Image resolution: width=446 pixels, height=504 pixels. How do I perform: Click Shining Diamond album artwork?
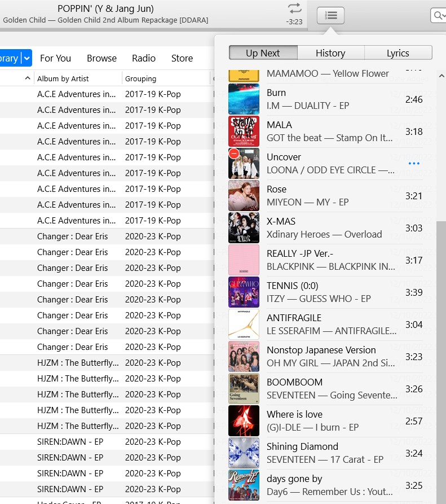244,453
